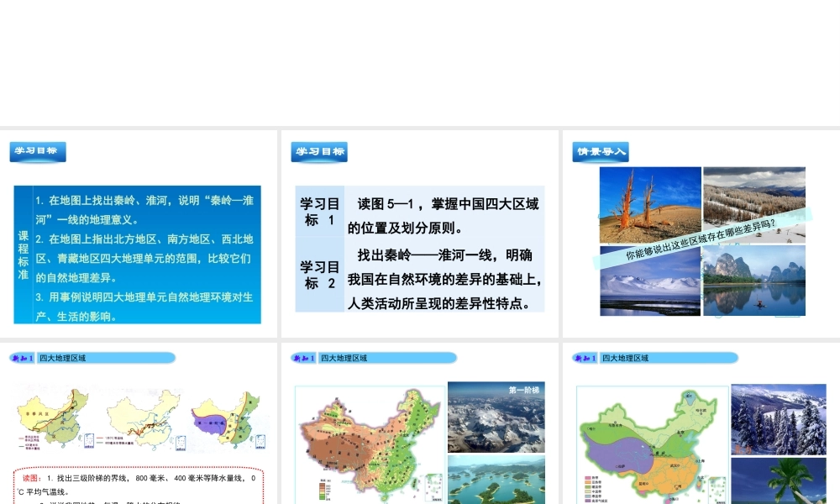840x504 pixels.
Task: Click the 学习目标 badge on first slide
Action: [38, 151]
